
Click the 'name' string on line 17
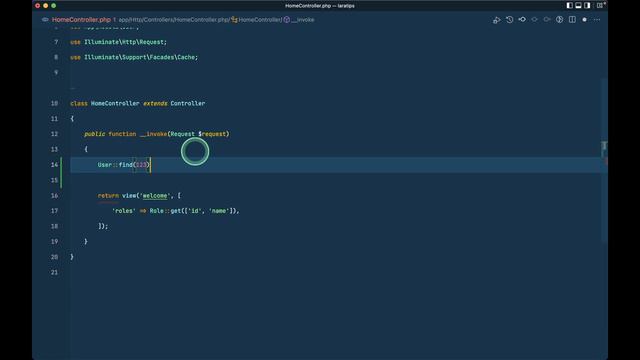[219, 211]
